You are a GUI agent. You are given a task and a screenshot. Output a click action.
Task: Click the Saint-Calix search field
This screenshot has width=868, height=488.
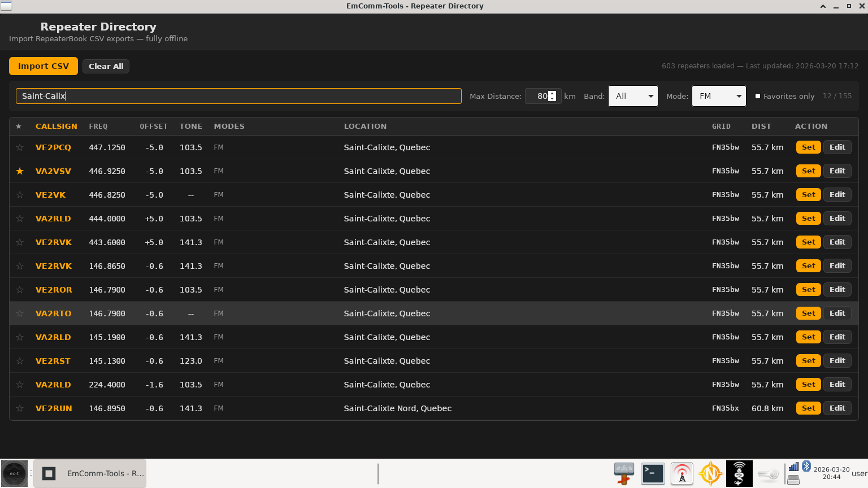[x=238, y=96]
